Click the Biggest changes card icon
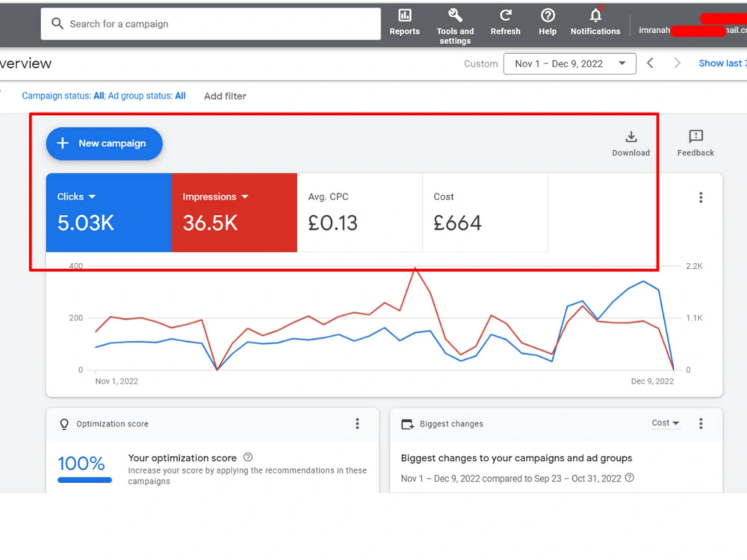This screenshot has height=560, width=747. tap(407, 424)
